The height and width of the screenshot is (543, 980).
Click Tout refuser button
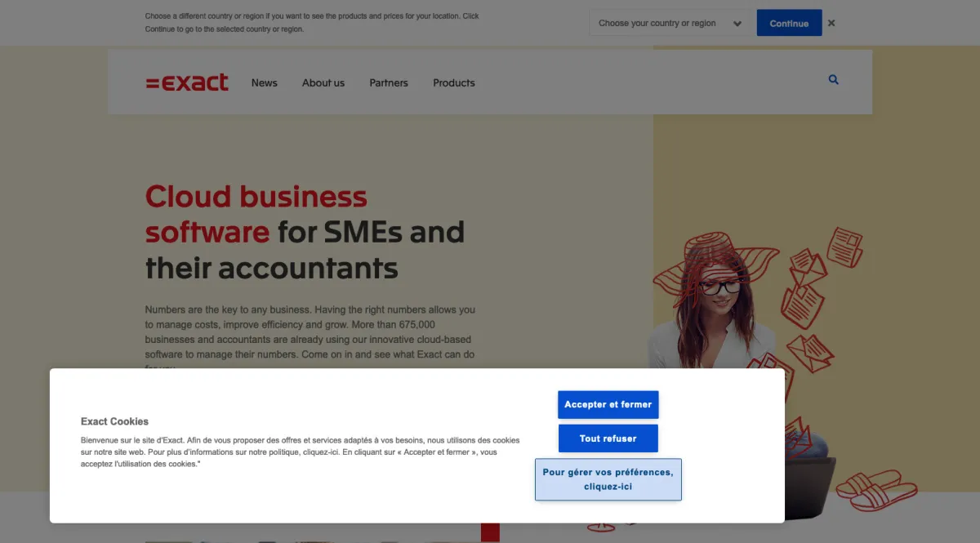pos(608,438)
